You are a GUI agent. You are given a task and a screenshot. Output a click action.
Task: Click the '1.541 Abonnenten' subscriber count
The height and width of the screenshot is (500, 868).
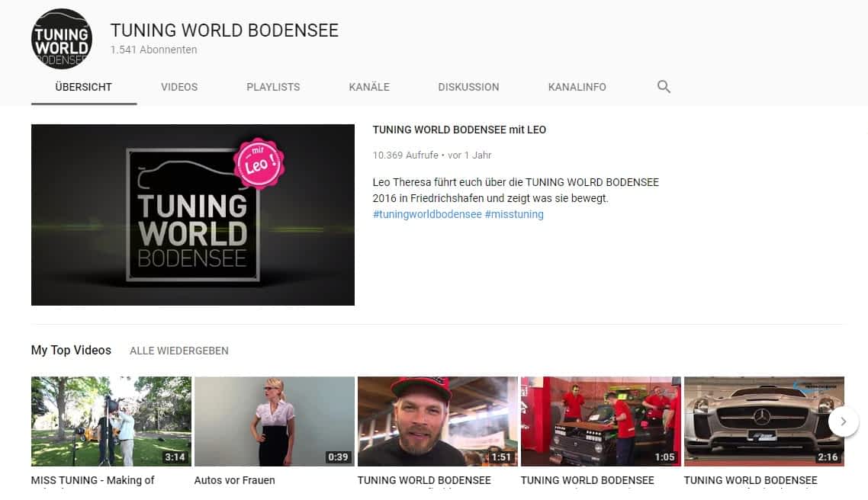(x=154, y=50)
